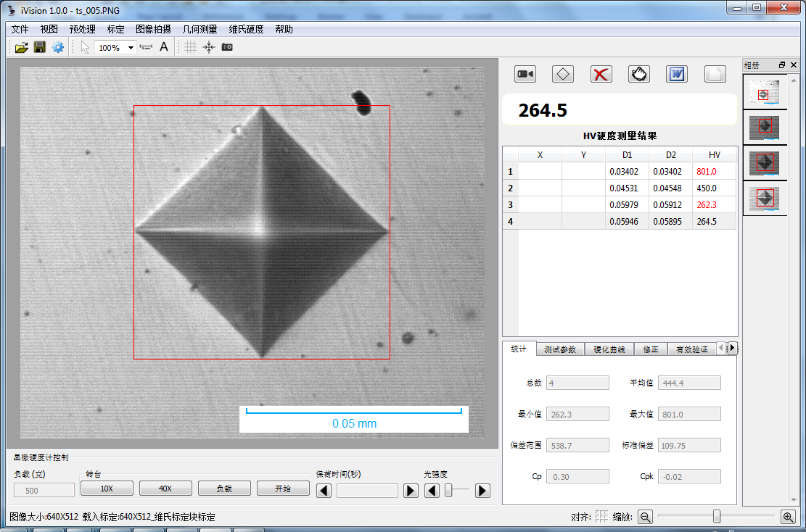Viewport: 806px width, 532px height.
Task: Click the diamond indentation measure button
Action: click(563, 74)
